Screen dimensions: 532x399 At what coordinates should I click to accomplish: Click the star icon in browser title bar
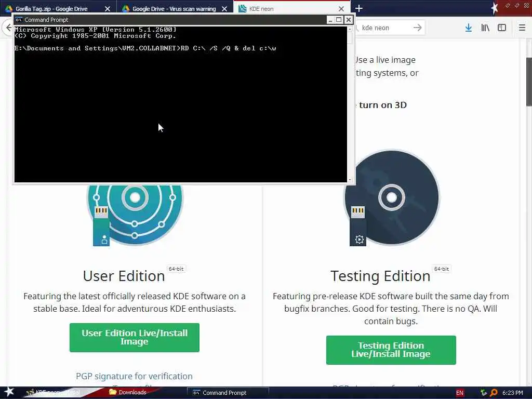(495, 7)
